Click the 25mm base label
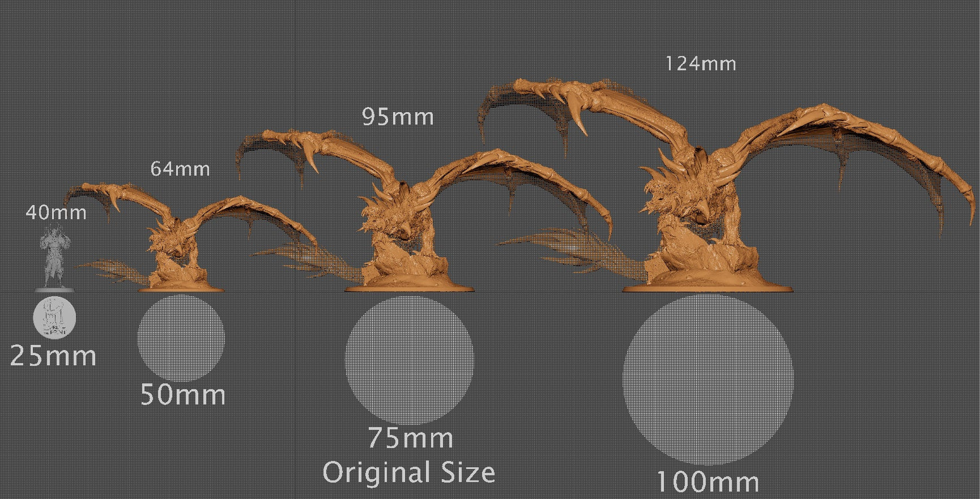Image resolution: width=980 pixels, height=499 pixels. tap(54, 356)
